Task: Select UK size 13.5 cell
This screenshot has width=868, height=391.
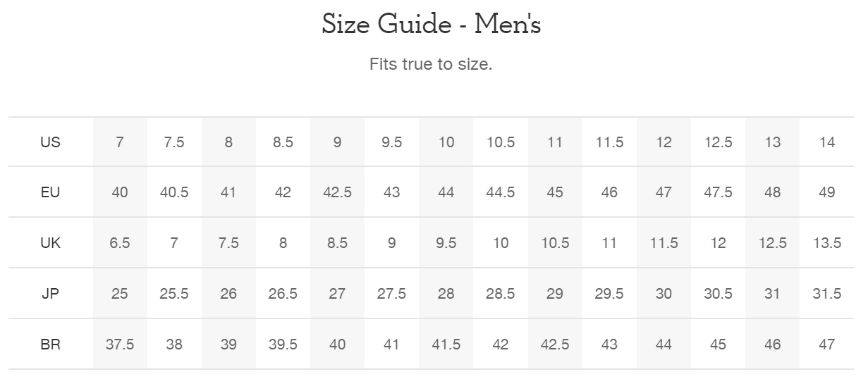Action: pyautogui.click(x=827, y=243)
